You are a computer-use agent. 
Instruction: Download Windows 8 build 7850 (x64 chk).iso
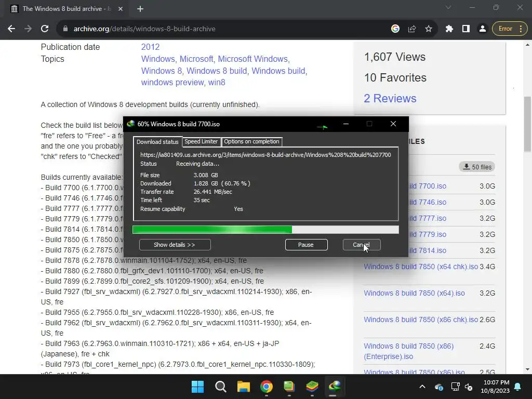coord(421,267)
